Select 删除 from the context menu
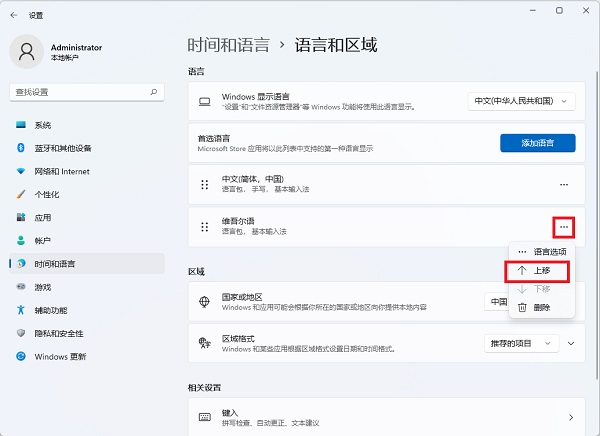 coord(541,307)
